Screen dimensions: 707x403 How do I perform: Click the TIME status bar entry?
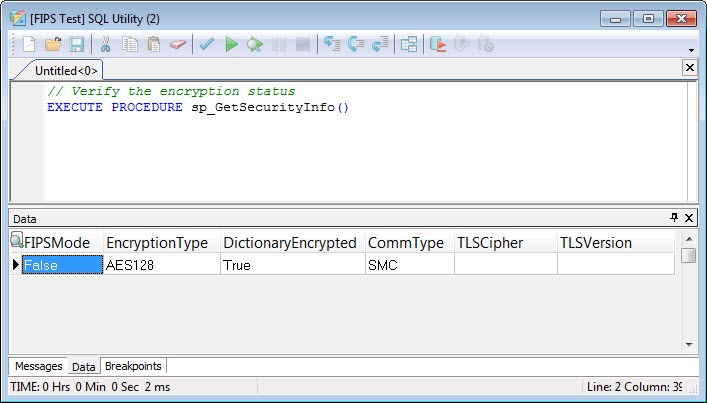[x=90, y=387]
